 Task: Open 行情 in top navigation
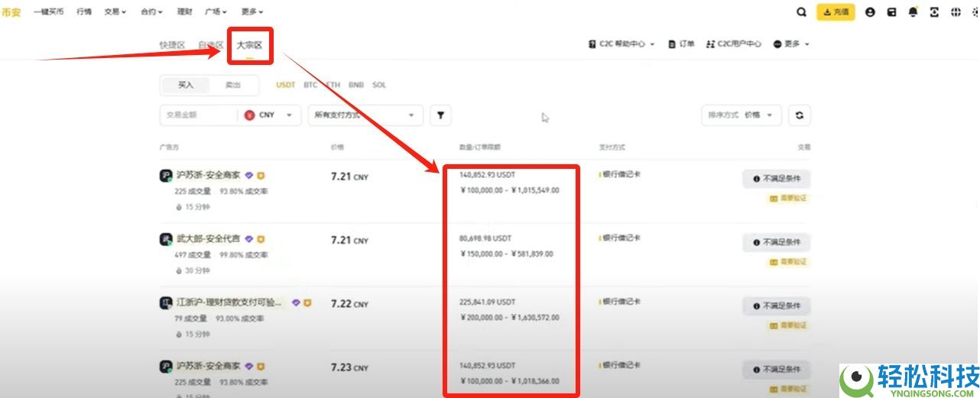[x=84, y=12]
